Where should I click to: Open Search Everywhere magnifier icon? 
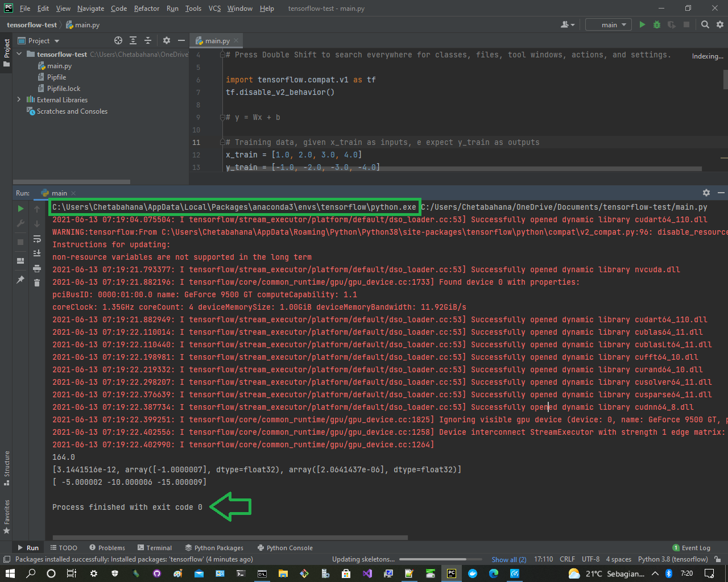(705, 24)
